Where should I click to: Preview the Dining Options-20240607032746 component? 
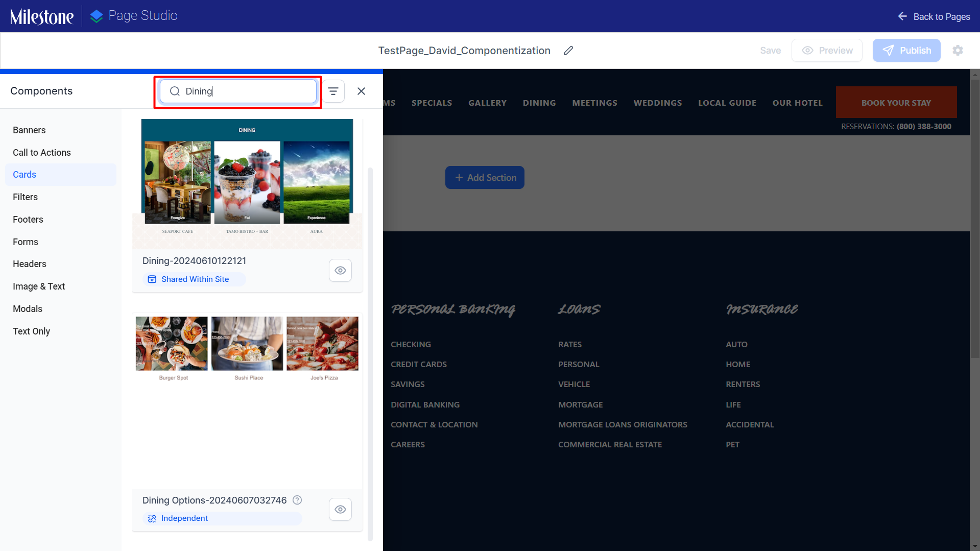[340, 509]
